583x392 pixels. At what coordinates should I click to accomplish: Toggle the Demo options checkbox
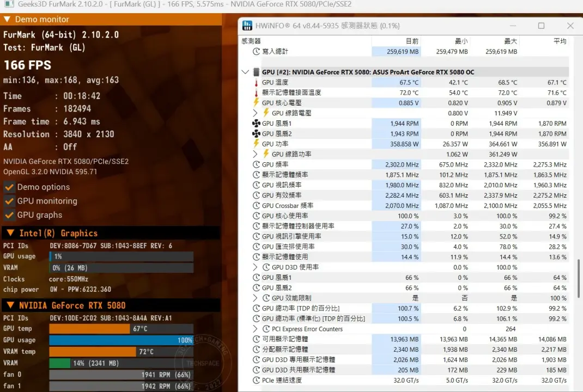9,187
